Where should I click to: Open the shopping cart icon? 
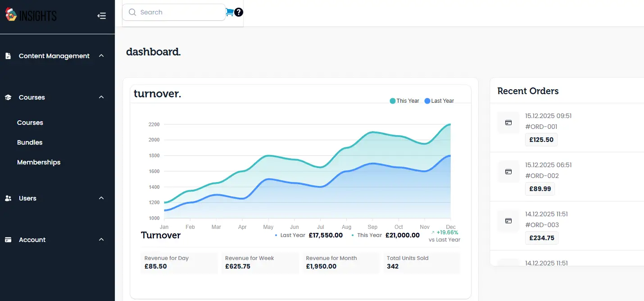pyautogui.click(x=230, y=12)
